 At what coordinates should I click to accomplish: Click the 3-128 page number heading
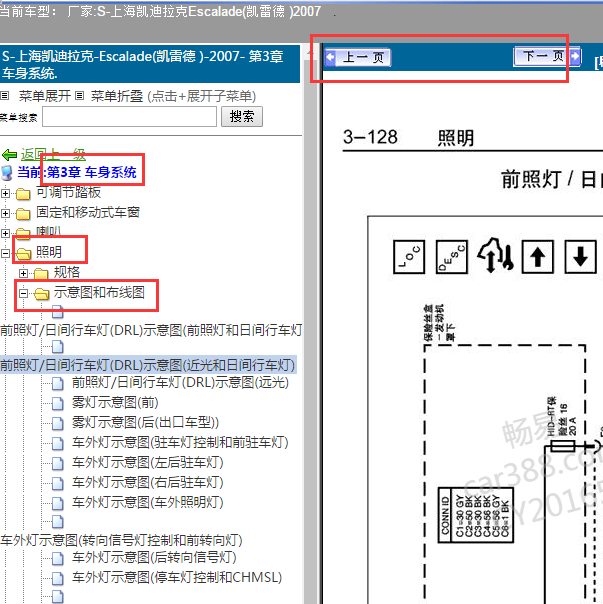tap(370, 137)
